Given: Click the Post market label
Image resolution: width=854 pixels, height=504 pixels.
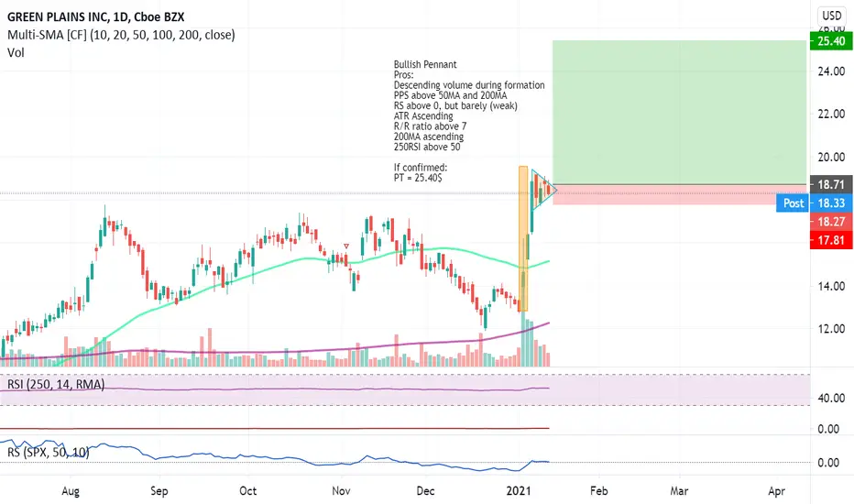Looking at the screenshot, I should (x=793, y=203).
